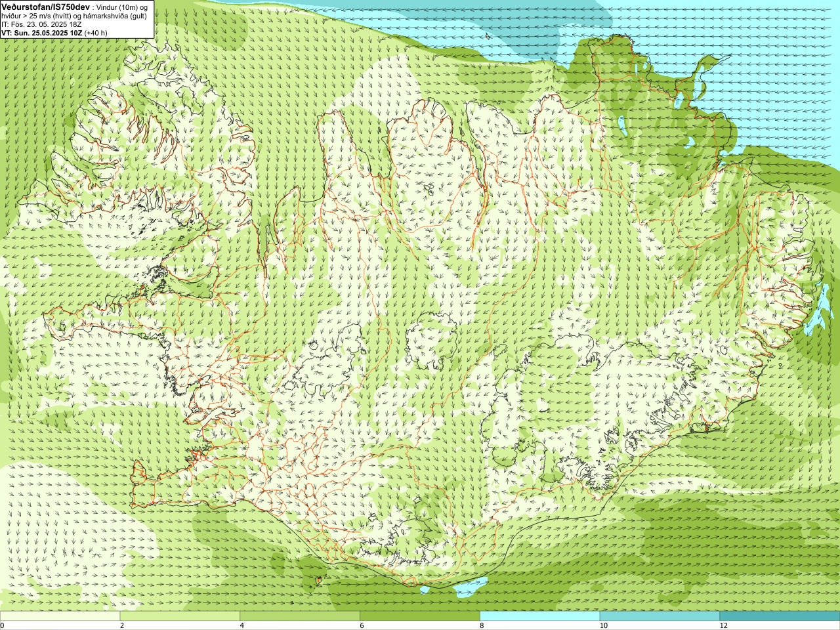Click the light cyan 8–10 legend swatch
This screenshot has width=840, height=630.
pyautogui.click(x=540, y=616)
